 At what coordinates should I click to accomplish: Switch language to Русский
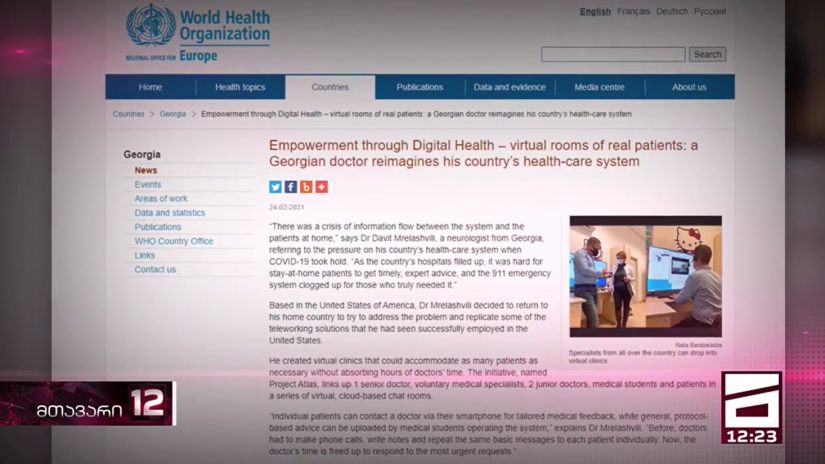[710, 11]
